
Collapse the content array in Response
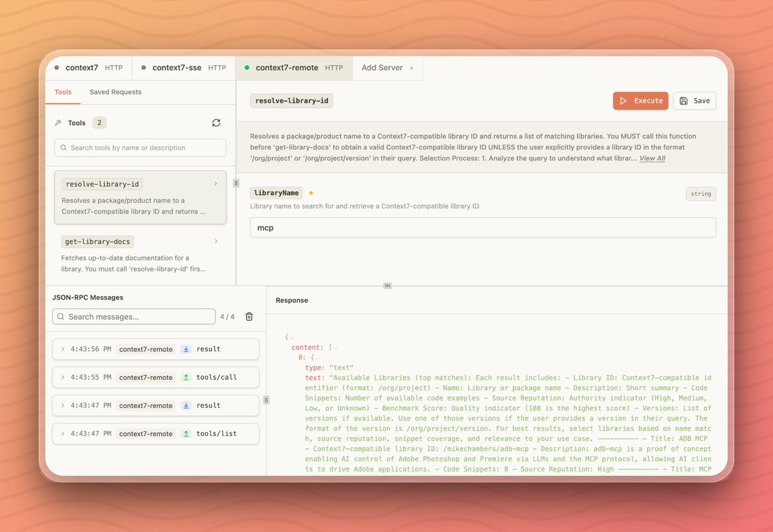click(x=335, y=348)
